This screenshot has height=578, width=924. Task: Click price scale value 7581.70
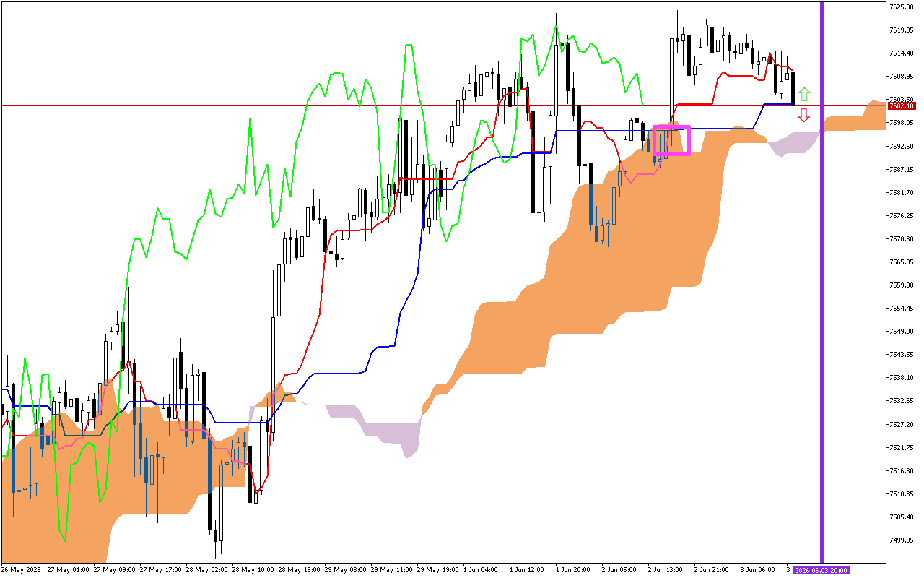(901, 192)
